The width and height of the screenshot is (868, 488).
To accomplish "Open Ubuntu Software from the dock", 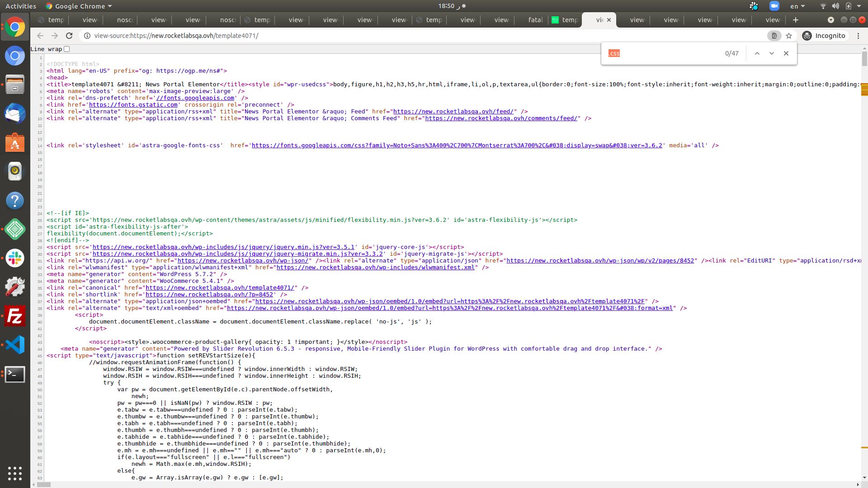I will [15, 142].
